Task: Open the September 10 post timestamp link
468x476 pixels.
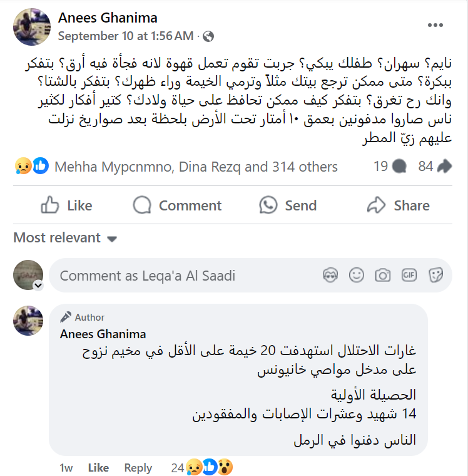Action: pos(126,36)
